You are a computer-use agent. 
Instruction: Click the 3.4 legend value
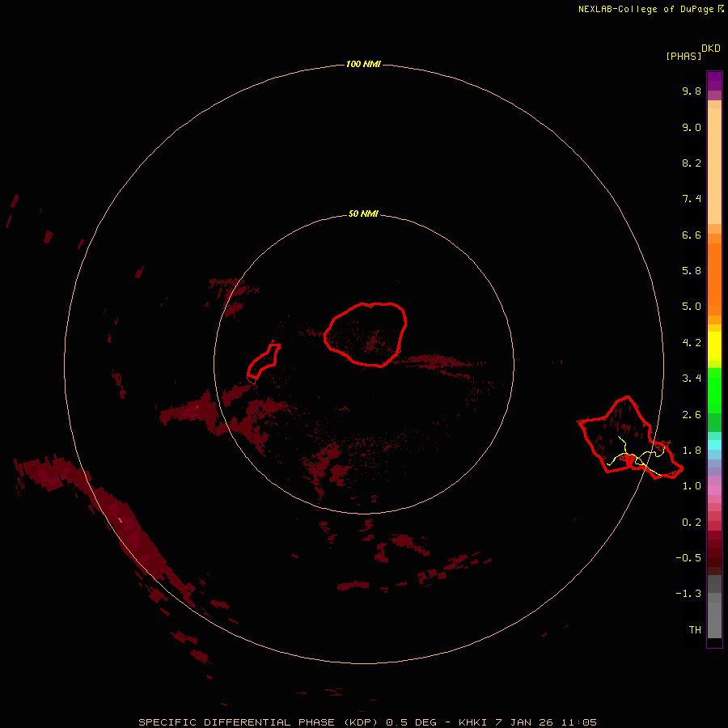(692, 379)
